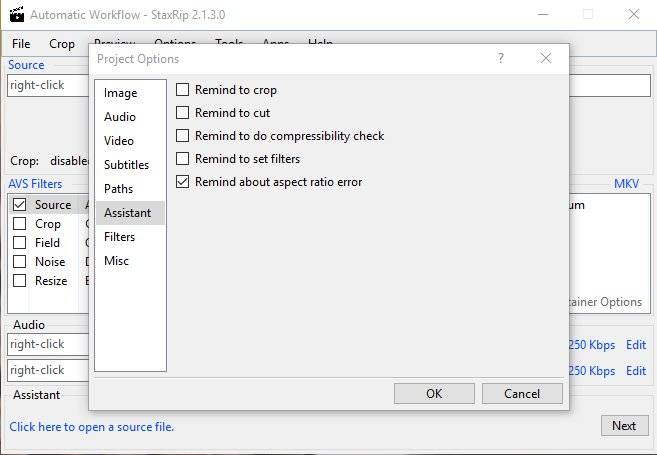The width and height of the screenshot is (657, 455).
Task: Open the File menu
Action: point(21,44)
